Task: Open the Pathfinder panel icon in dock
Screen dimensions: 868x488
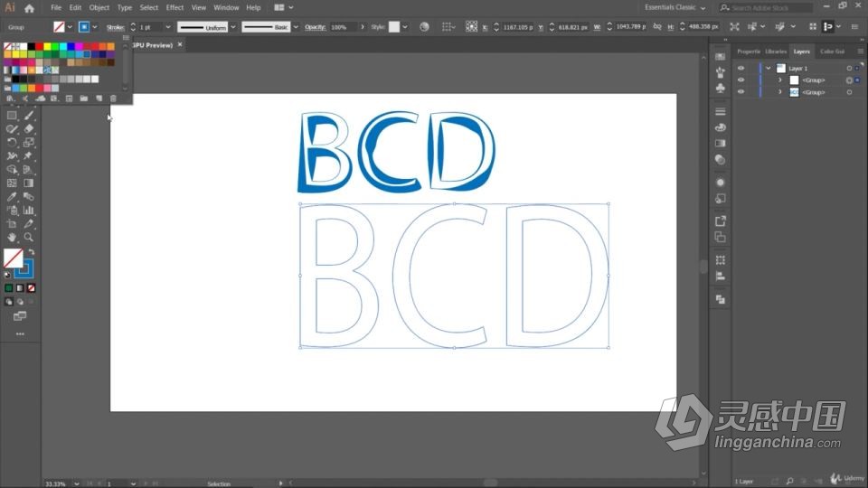Action: (x=721, y=299)
